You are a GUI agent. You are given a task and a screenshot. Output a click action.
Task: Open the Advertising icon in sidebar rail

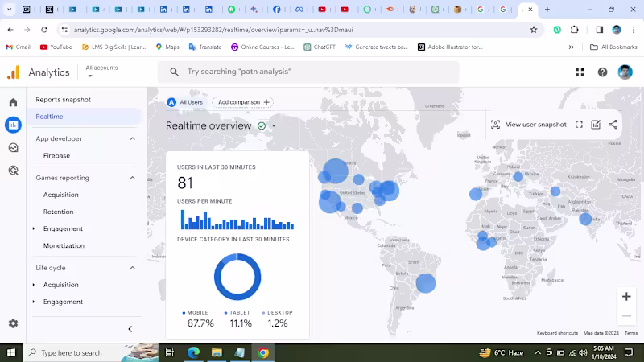(x=13, y=171)
